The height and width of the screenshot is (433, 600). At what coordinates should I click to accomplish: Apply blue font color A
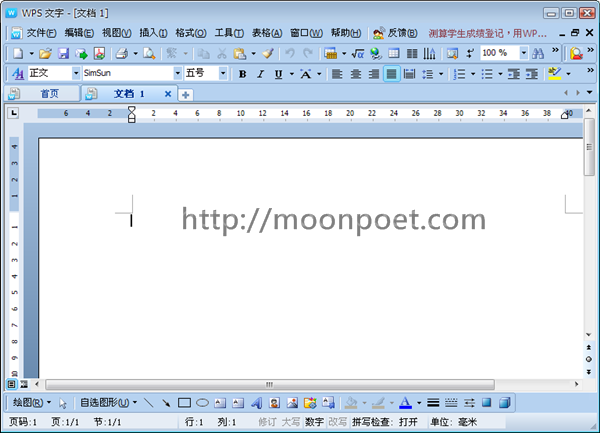point(405,403)
